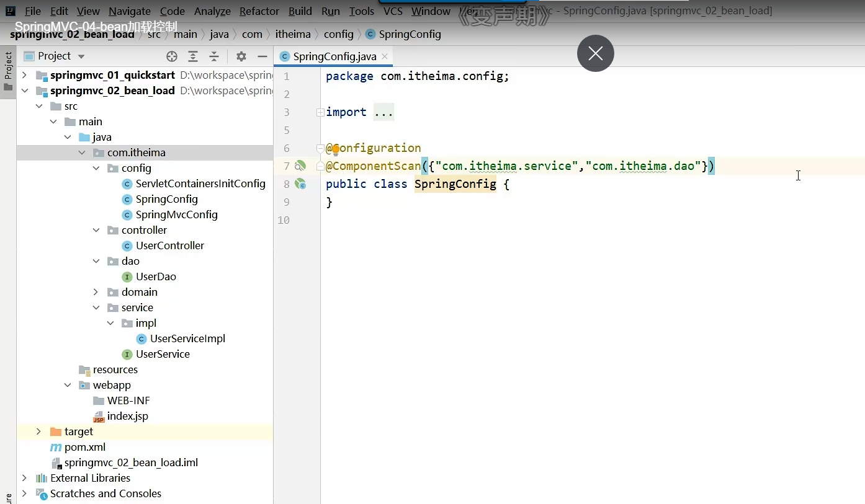Image resolution: width=865 pixels, height=504 pixels.
Task: Collapse the dao package
Action: pyautogui.click(x=96, y=261)
